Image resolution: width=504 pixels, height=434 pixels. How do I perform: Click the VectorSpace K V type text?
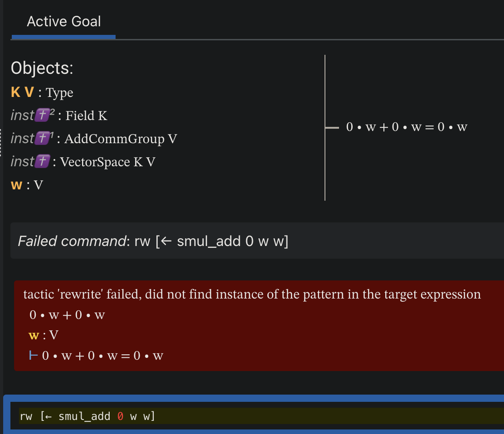pos(107,162)
